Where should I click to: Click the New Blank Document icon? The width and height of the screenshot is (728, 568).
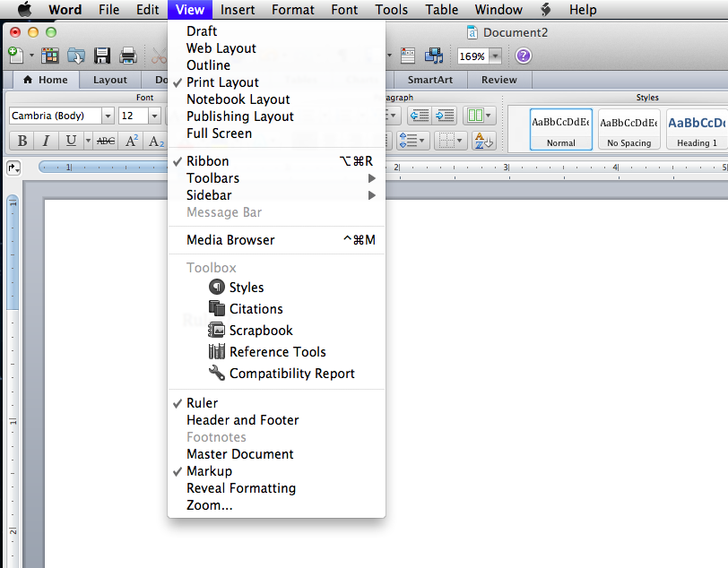[x=16, y=56]
